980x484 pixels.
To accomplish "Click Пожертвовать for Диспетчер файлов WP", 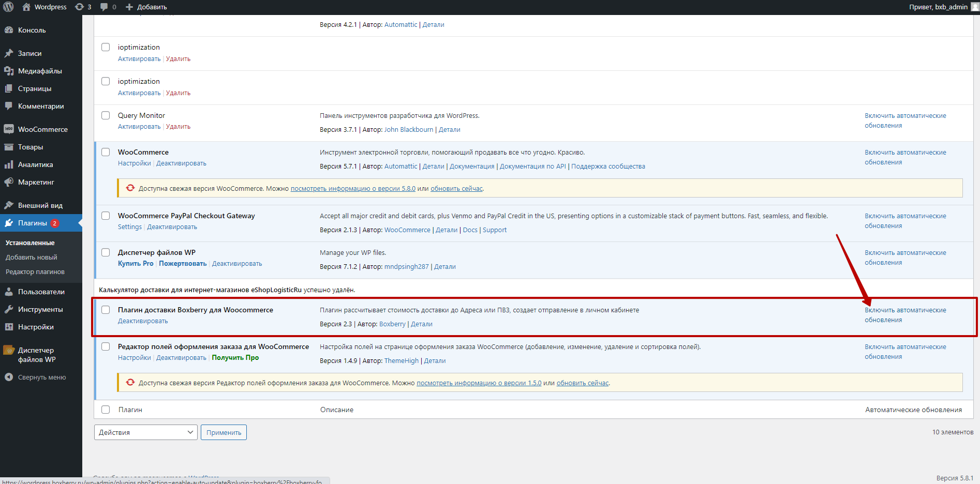I will point(183,264).
